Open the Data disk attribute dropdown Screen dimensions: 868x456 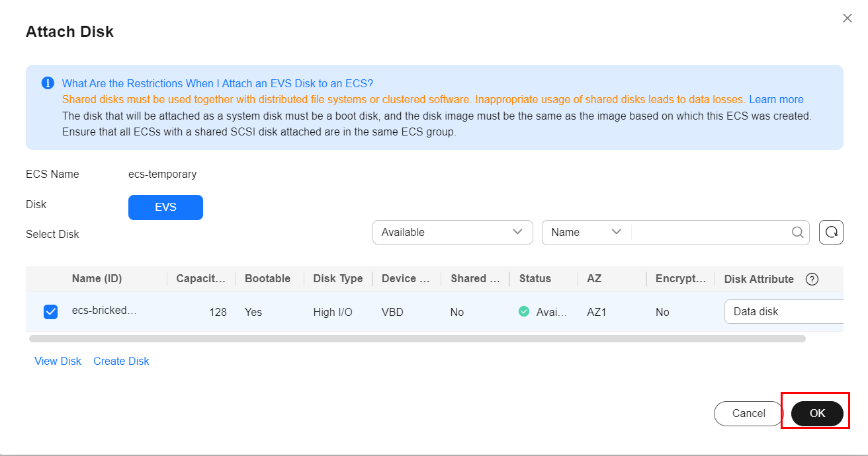click(x=784, y=312)
